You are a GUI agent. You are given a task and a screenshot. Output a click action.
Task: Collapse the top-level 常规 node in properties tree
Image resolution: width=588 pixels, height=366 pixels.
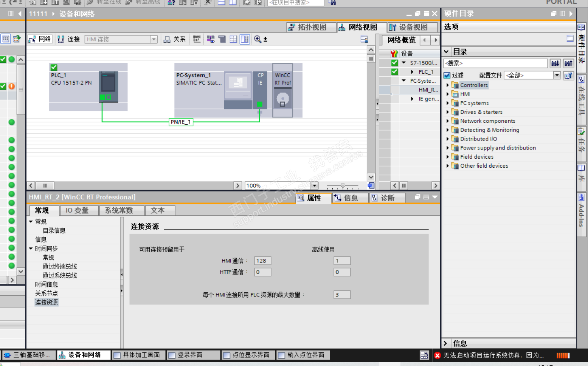31,222
